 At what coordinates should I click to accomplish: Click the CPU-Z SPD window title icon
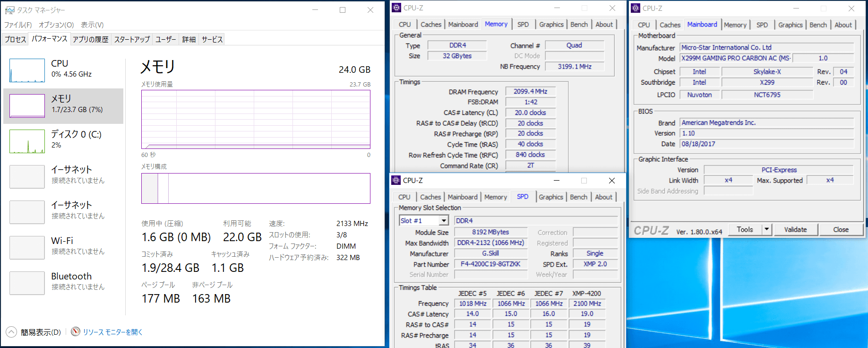pos(396,180)
